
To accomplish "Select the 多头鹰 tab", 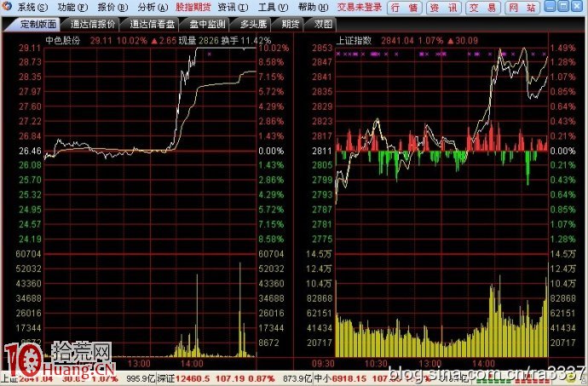I will coord(252,24).
